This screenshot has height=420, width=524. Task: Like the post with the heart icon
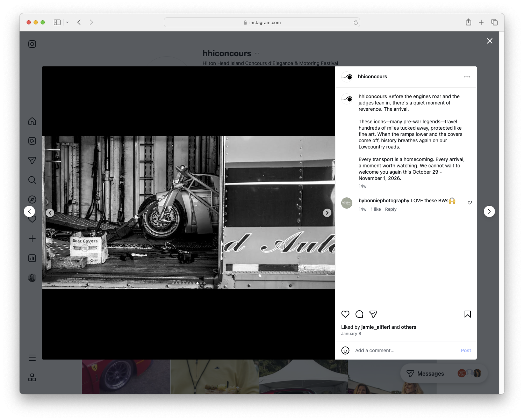click(345, 314)
